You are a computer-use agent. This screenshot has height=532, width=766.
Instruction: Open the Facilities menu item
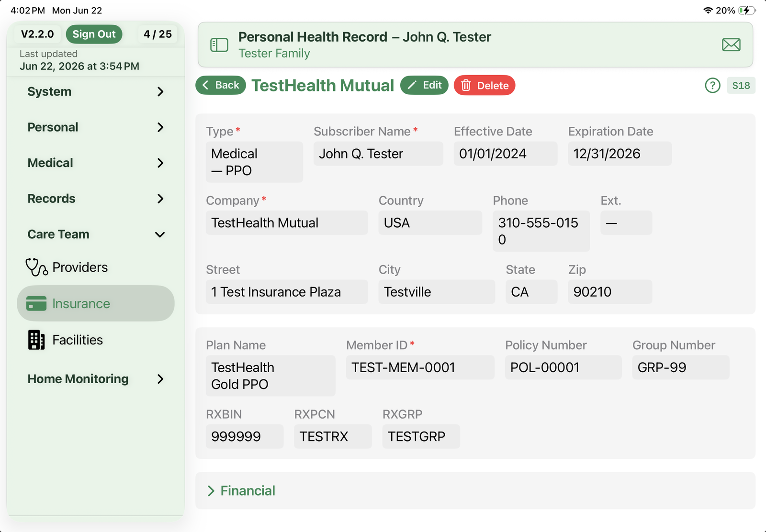[x=96, y=340]
